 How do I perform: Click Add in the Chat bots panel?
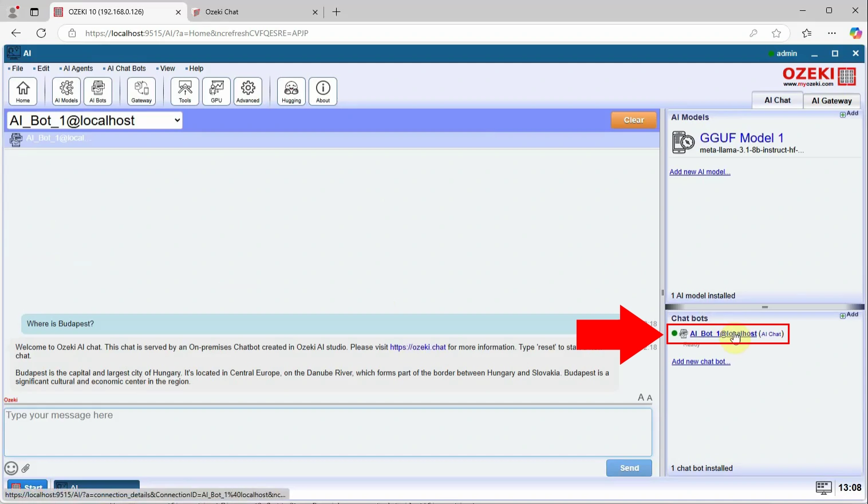click(849, 314)
